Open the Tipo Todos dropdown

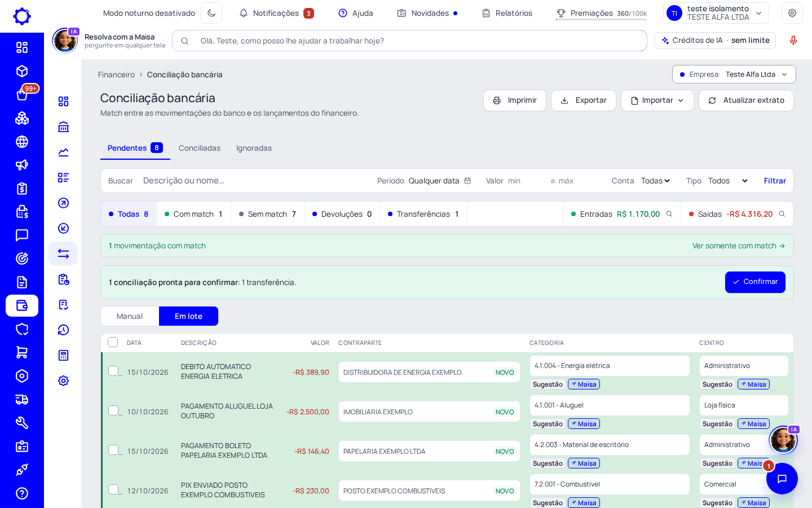[728, 181]
